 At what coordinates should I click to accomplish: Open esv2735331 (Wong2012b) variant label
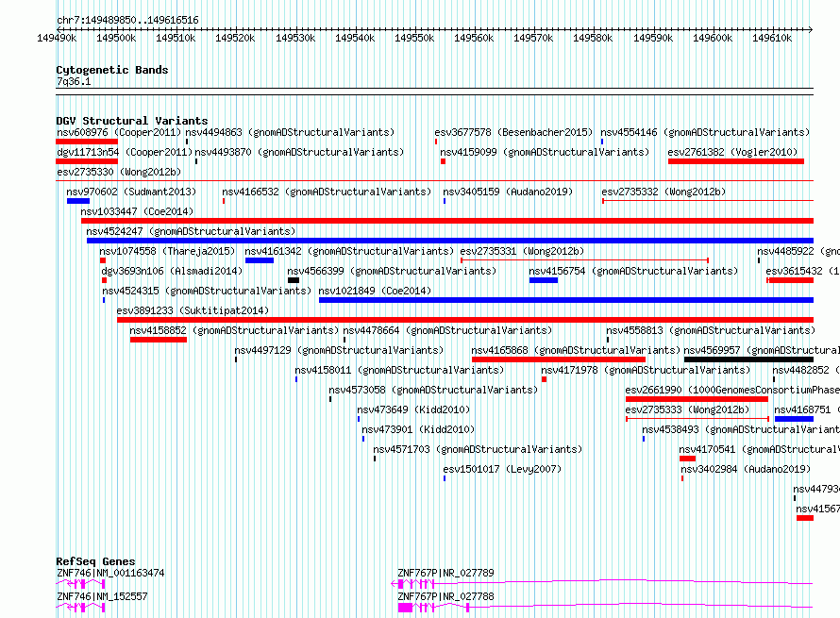[x=522, y=251]
